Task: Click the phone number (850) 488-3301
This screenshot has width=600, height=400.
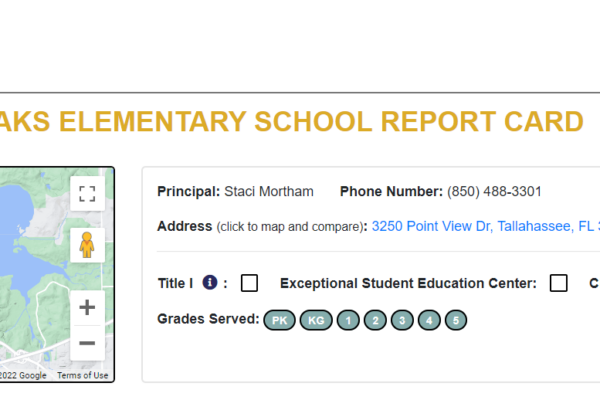Action: (494, 191)
